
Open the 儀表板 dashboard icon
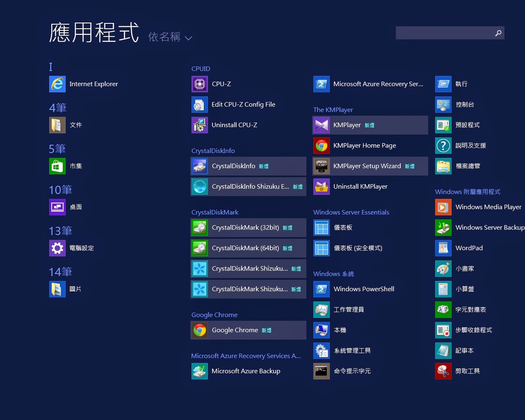[322, 228]
